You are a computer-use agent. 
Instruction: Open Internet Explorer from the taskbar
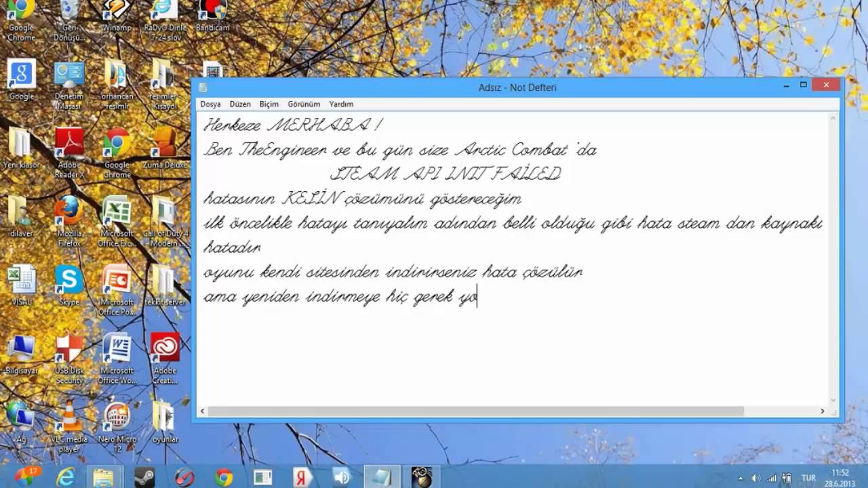(x=65, y=477)
